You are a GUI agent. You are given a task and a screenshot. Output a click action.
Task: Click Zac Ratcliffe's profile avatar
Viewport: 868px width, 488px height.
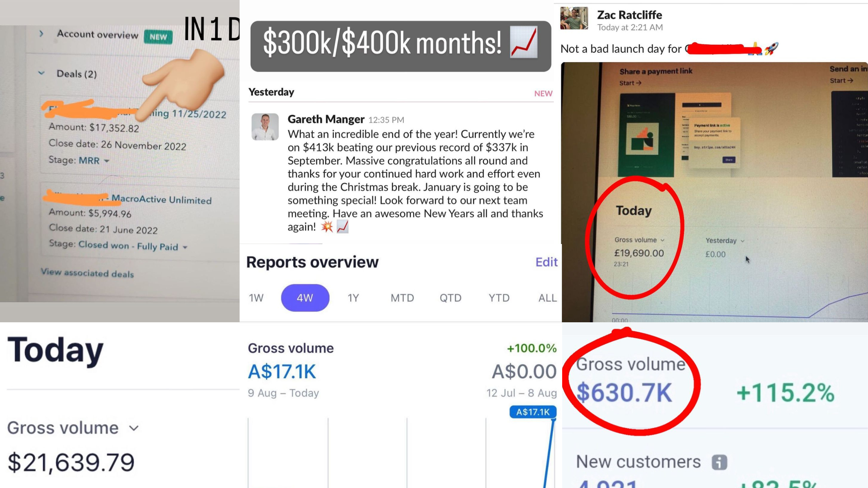[574, 18]
